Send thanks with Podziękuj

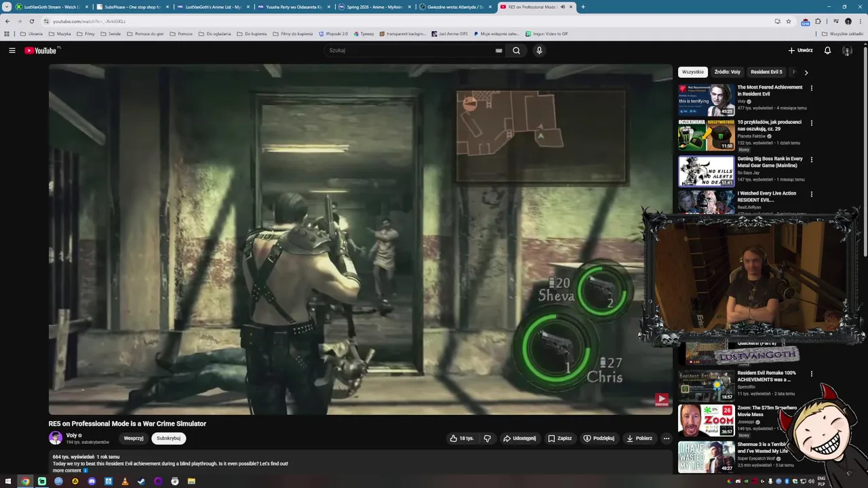[599, 439]
